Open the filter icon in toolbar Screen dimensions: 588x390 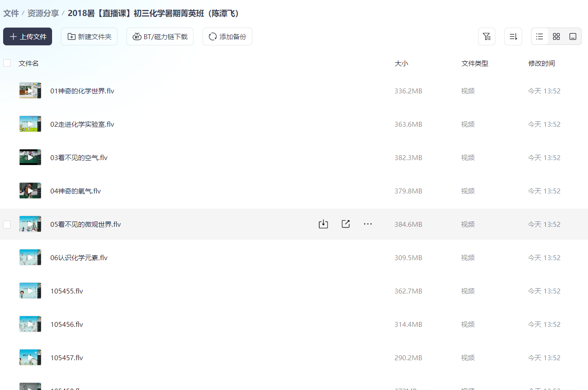pos(487,36)
